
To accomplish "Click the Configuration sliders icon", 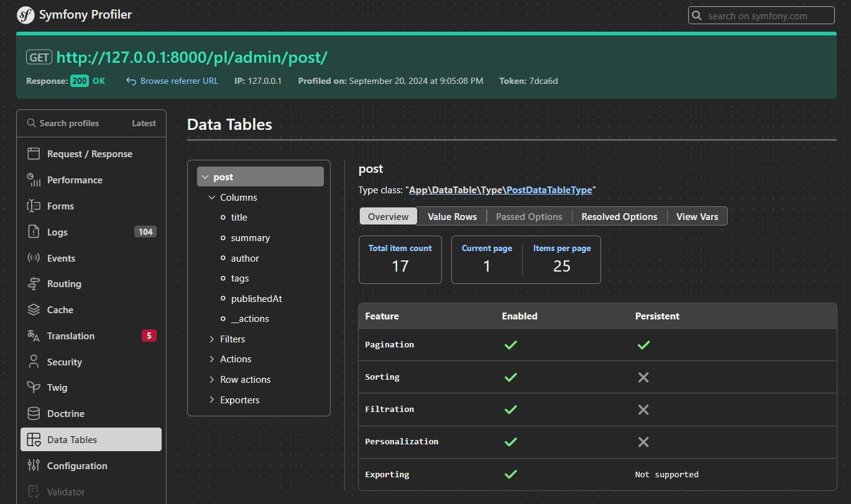I will coord(34,465).
